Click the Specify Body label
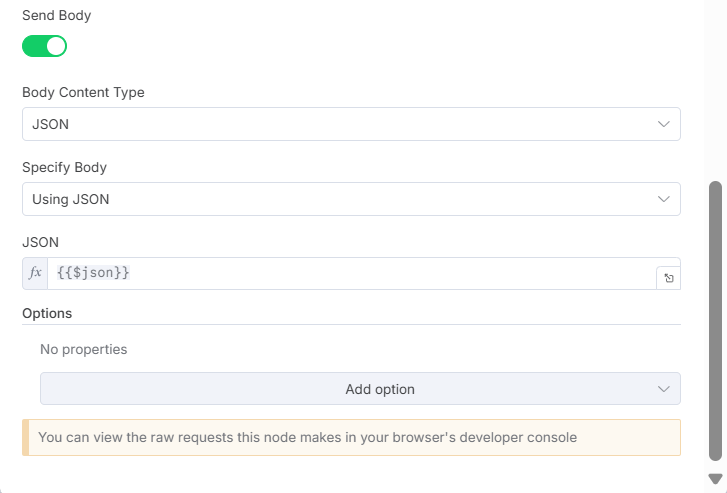The width and height of the screenshot is (727, 493). click(64, 167)
